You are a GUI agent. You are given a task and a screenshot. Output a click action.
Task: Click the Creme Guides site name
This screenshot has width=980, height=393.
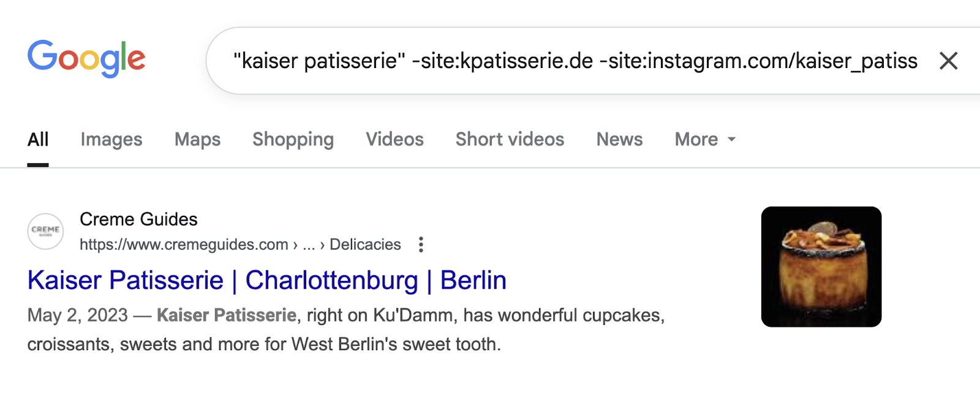(x=138, y=219)
